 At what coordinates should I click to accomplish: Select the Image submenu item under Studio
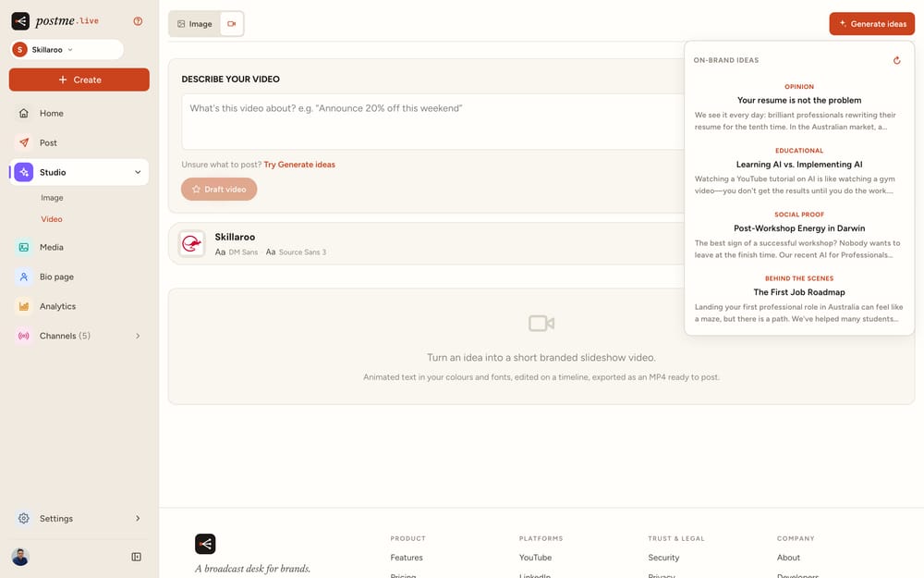pos(52,198)
